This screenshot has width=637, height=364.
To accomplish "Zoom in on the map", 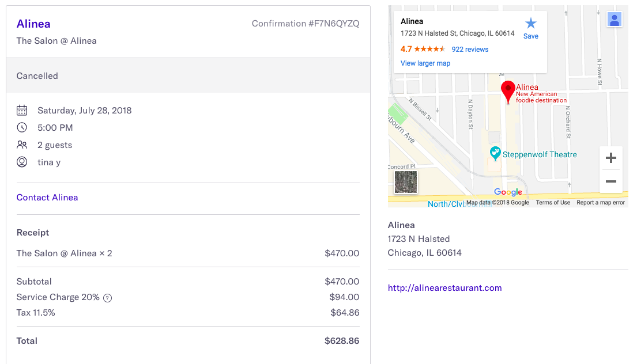I will point(611,158).
